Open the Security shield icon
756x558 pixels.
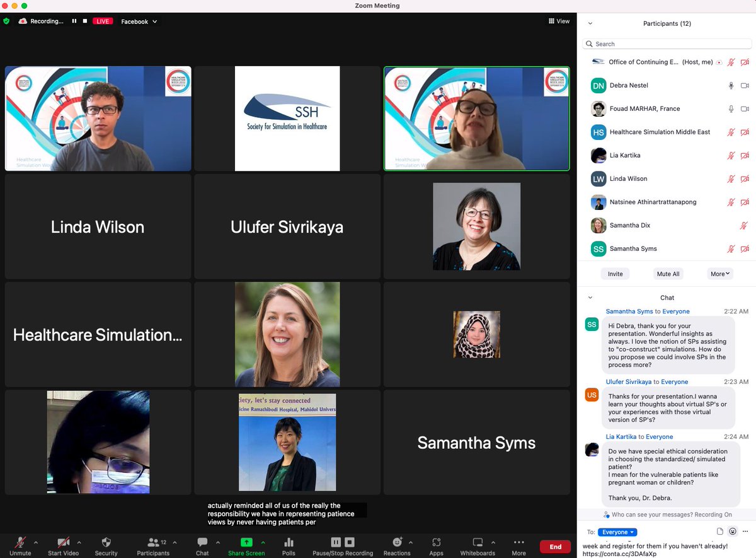(106, 542)
